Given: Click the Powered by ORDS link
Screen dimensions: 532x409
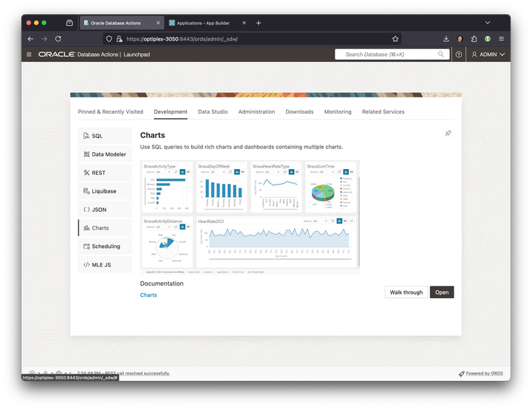Looking at the screenshot, I should [484, 374].
